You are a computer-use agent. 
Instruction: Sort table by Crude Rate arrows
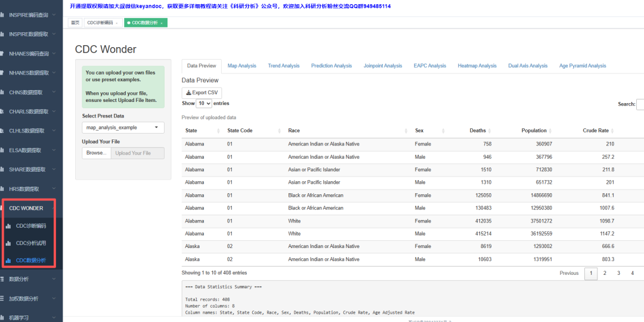point(612,131)
